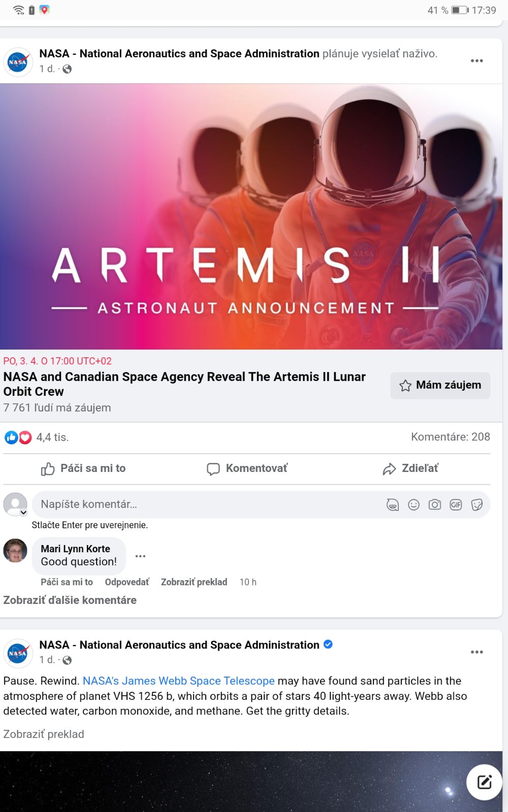
Task: Open three-dot menu beside Mari's comment
Action: [141, 556]
